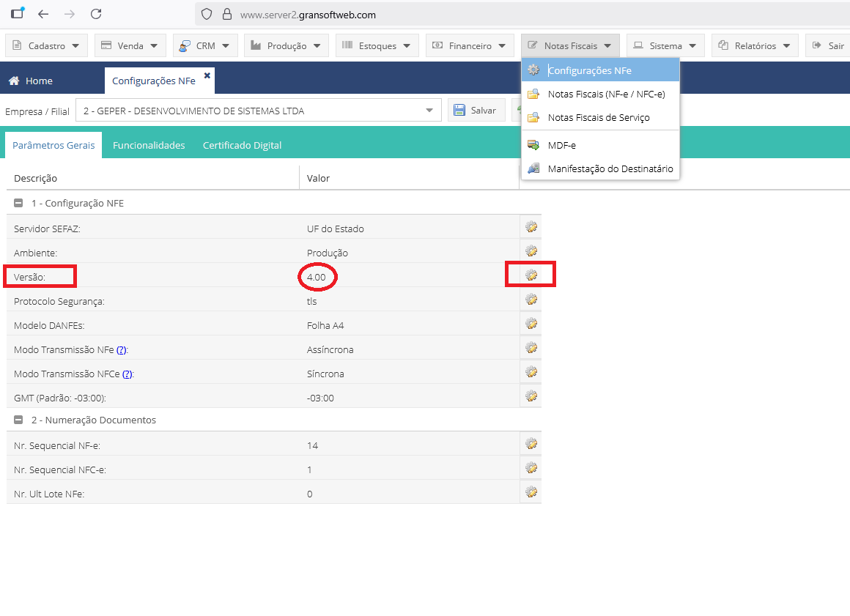Click gear icon for GMT timezone row
The height and width of the screenshot is (616, 850).
click(531, 396)
